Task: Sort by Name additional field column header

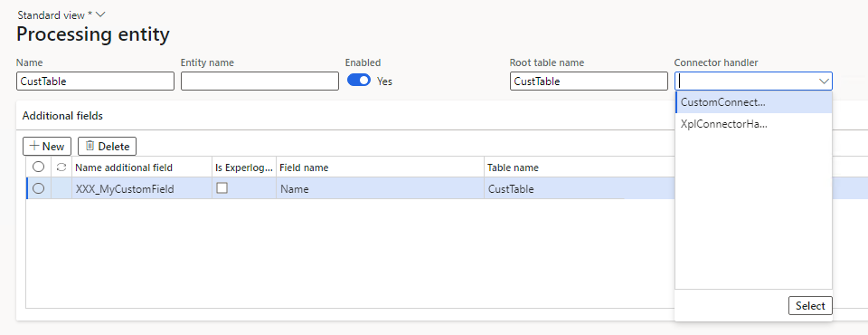Action: pyautogui.click(x=142, y=167)
